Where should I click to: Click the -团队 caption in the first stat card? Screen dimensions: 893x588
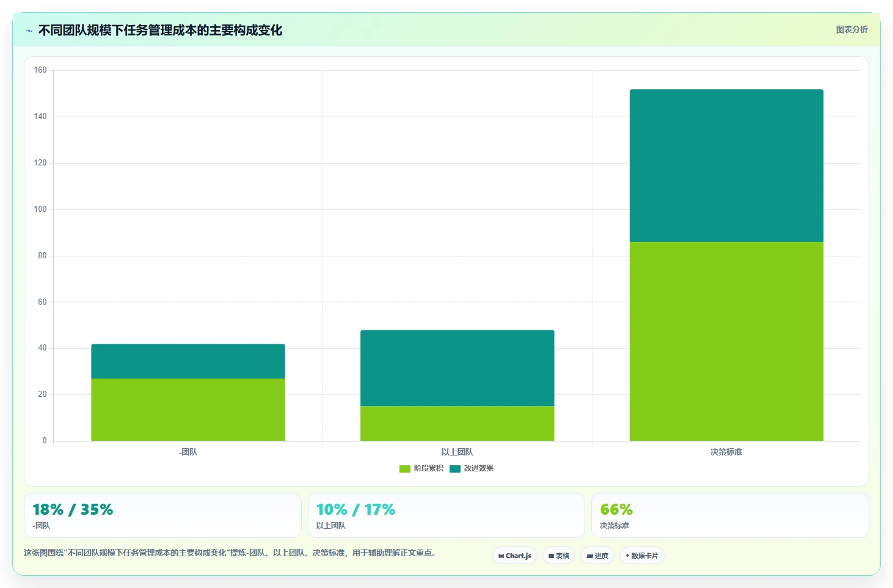point(42,526)
